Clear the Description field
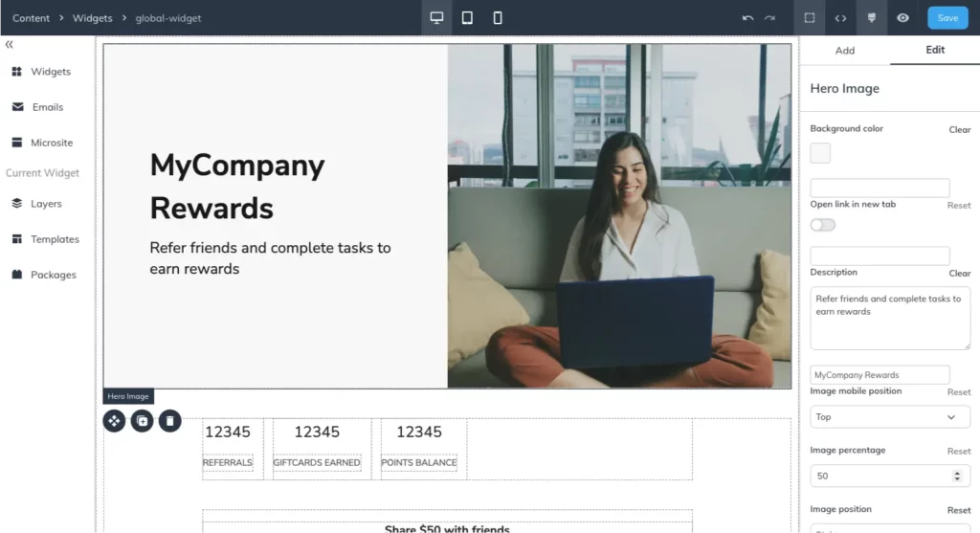980x533 pixels. pos(959,274)
